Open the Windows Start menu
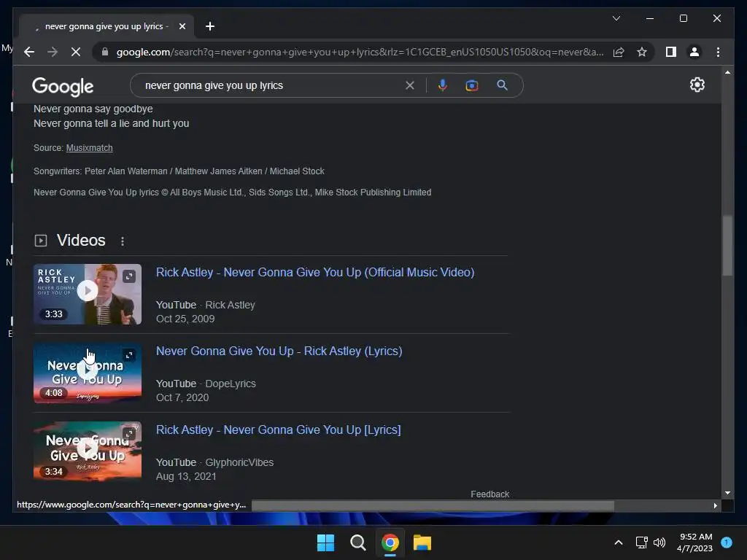 [x=326, y=542]
